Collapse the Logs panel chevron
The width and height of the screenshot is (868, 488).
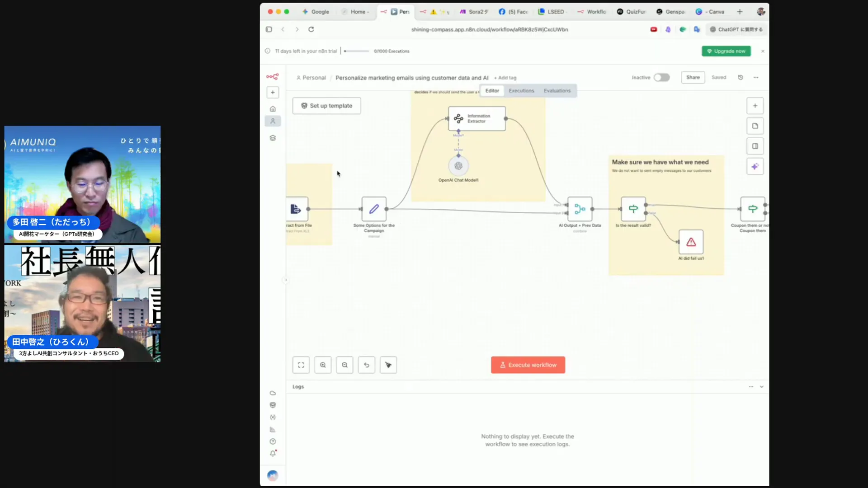(762, 387)
